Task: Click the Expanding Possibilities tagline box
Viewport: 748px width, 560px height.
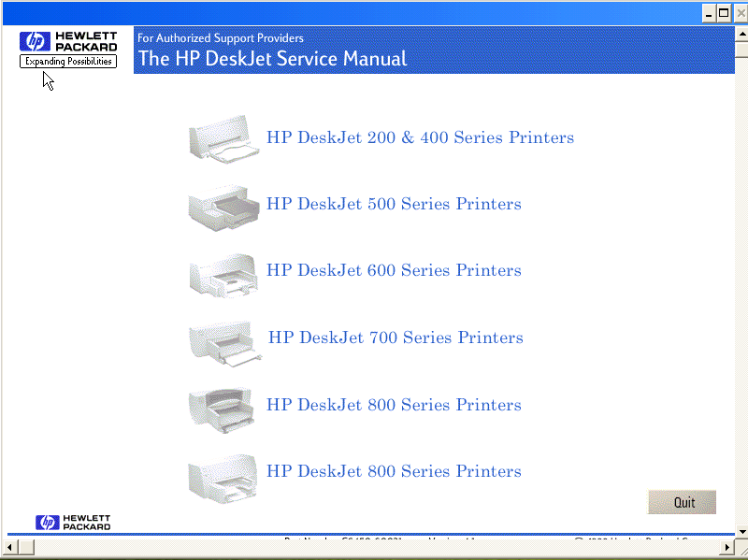Action: (68, 61)
